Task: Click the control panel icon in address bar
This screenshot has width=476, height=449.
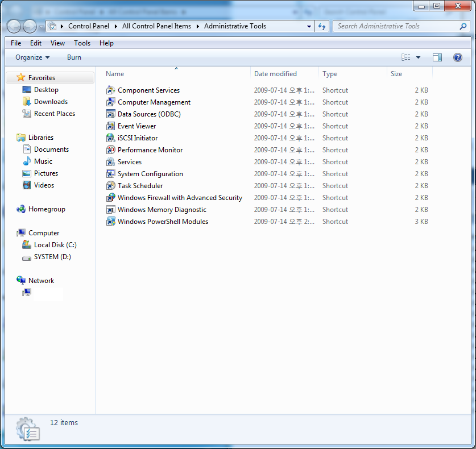Action: 52,26
